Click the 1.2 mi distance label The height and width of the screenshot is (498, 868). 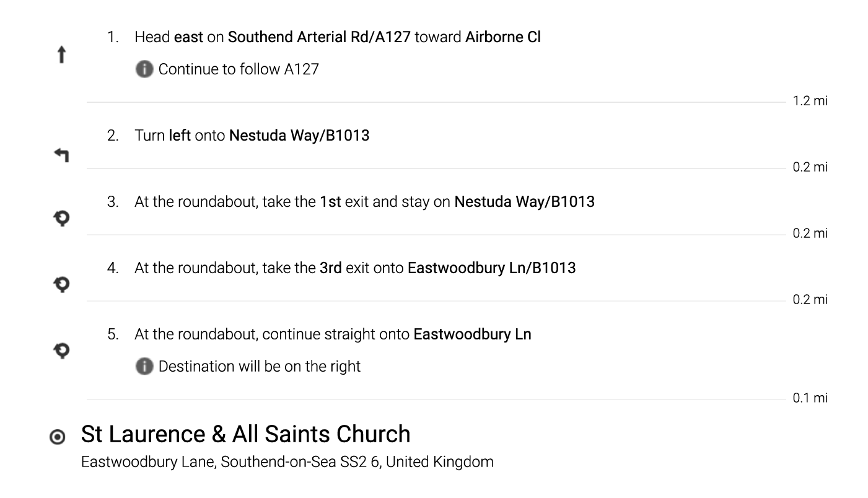tap(810, 101)
